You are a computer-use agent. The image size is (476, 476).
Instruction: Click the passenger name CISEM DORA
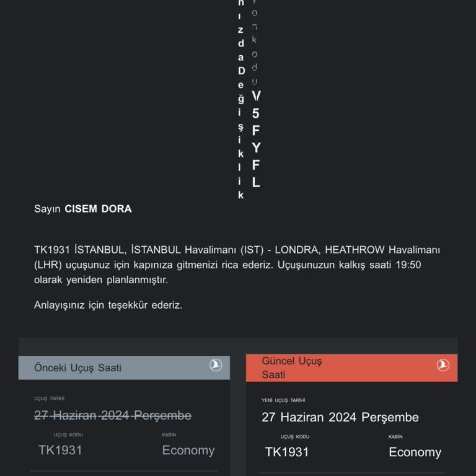(98, 209)
